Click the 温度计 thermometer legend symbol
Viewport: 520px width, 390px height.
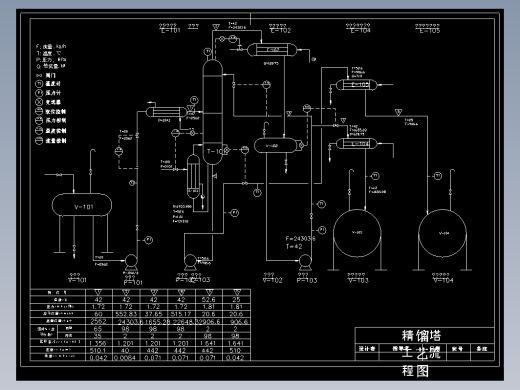(x=39, y=84)
